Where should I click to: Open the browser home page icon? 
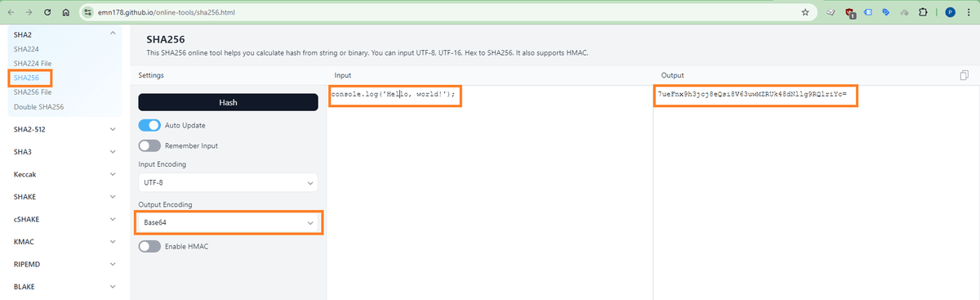coord(65,12)
